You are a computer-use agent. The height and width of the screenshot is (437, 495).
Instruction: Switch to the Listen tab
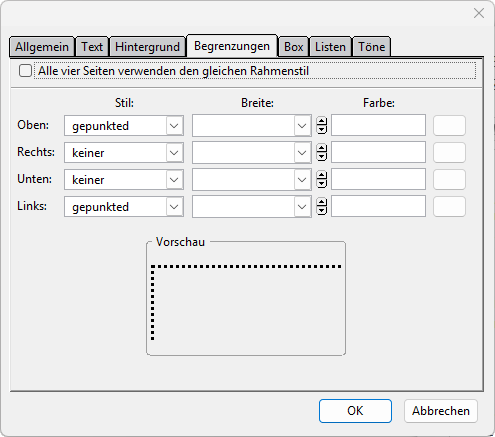click(330, 47)
